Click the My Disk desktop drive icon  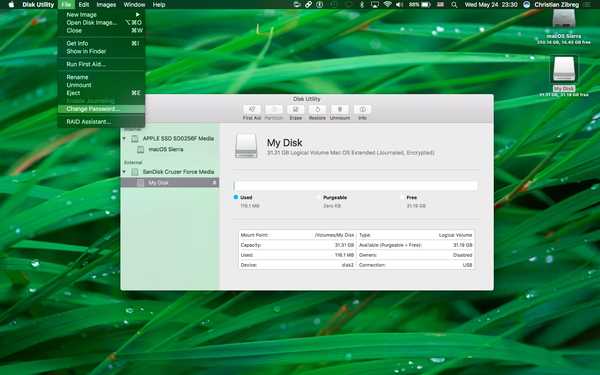[x=564, y=69]
